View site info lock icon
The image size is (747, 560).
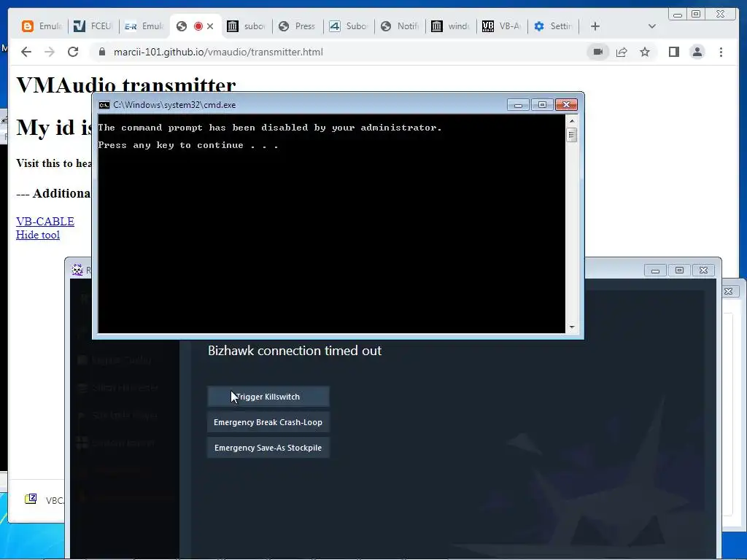(101, 52)
